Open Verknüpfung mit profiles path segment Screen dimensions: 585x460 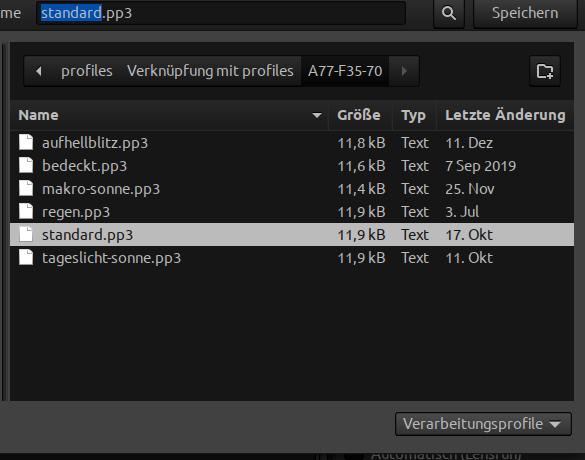click(210, 71)
